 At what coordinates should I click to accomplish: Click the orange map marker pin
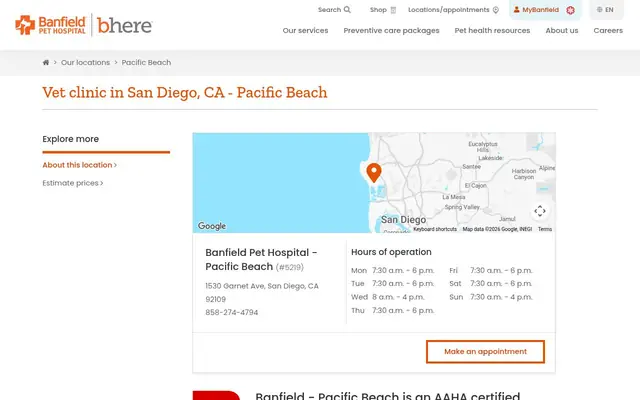coord(374,173)
